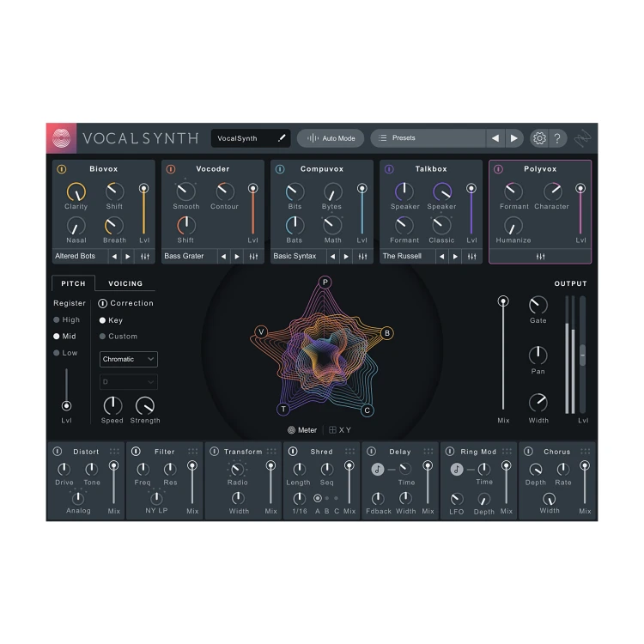Click the Basic Syntax preset name

click(x=295, y=256)
